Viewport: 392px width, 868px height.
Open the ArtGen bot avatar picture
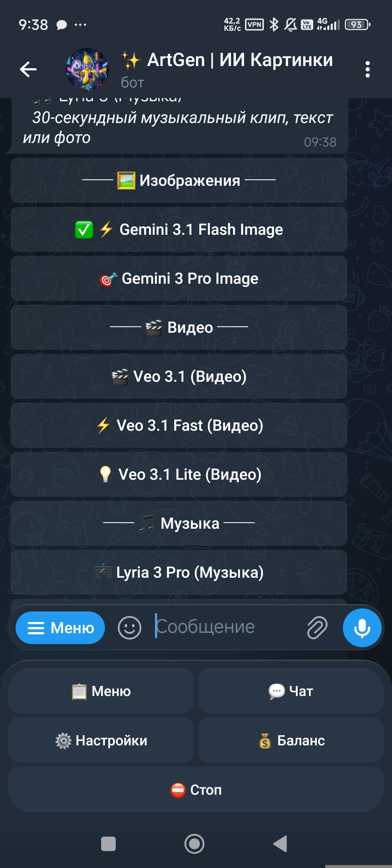tap(87, 69)
